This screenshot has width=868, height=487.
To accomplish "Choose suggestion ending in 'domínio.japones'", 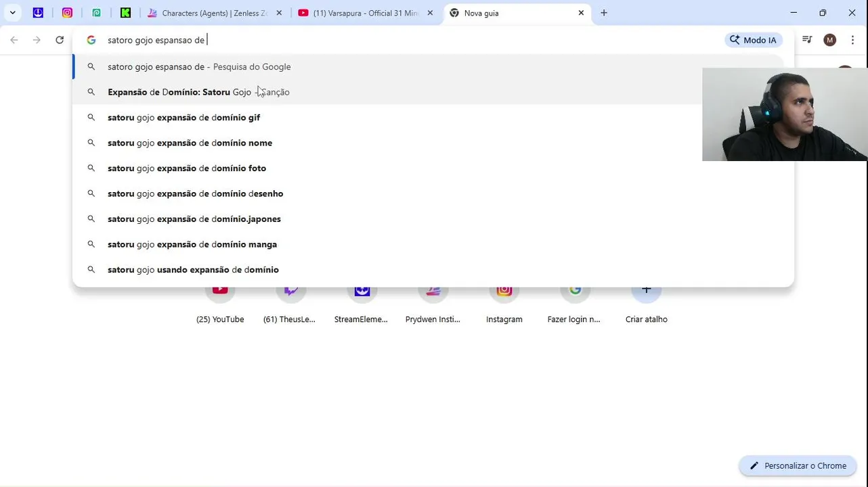I will tap(433, 219).
